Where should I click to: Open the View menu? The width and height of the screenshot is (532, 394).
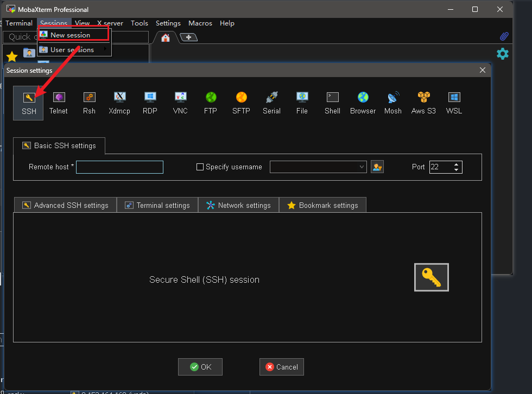click(x=82, y=23)
